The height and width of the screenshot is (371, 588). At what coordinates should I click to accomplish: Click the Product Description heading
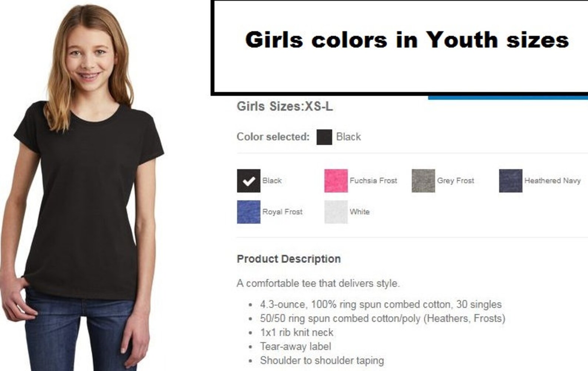[288, 259]
